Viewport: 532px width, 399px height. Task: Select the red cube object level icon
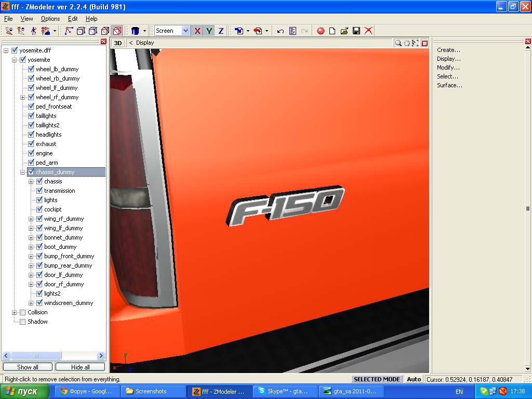117,31
